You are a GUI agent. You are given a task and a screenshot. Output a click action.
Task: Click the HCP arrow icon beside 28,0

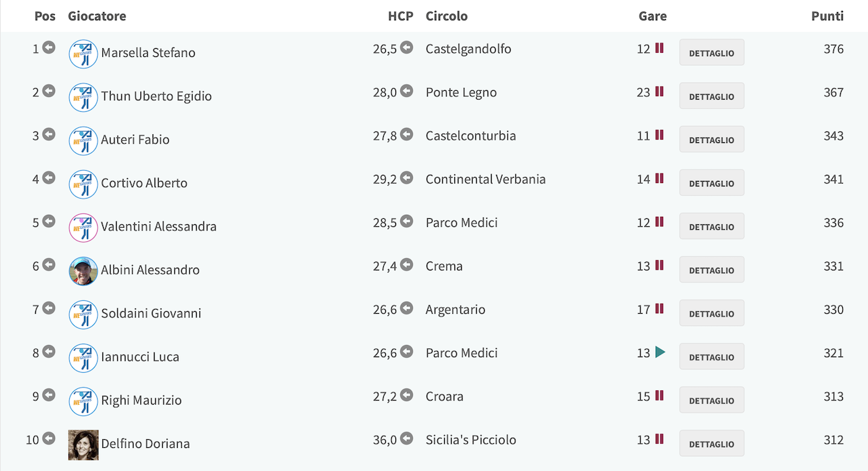pyautogui.click(x=406, y=91)
